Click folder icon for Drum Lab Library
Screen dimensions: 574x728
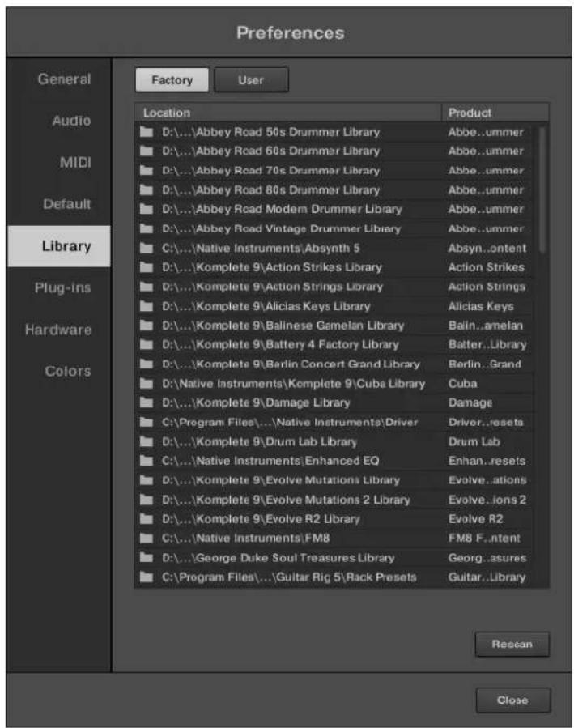click(x=147, y=441)
